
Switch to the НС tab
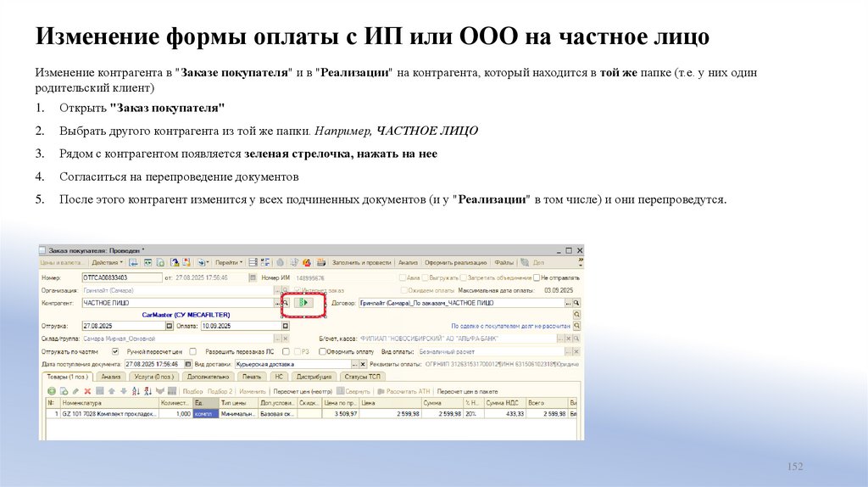[x=278, y=377]
